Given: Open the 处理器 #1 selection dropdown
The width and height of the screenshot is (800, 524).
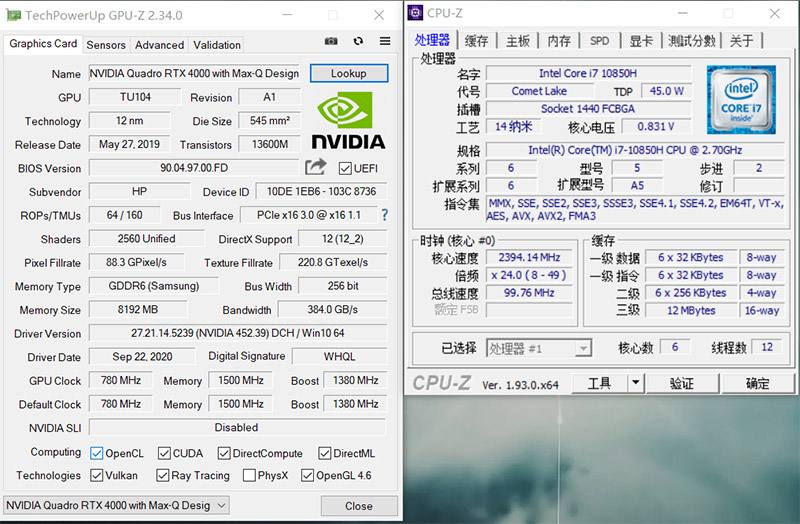Looking at the screenshot, I should point(539,348).
